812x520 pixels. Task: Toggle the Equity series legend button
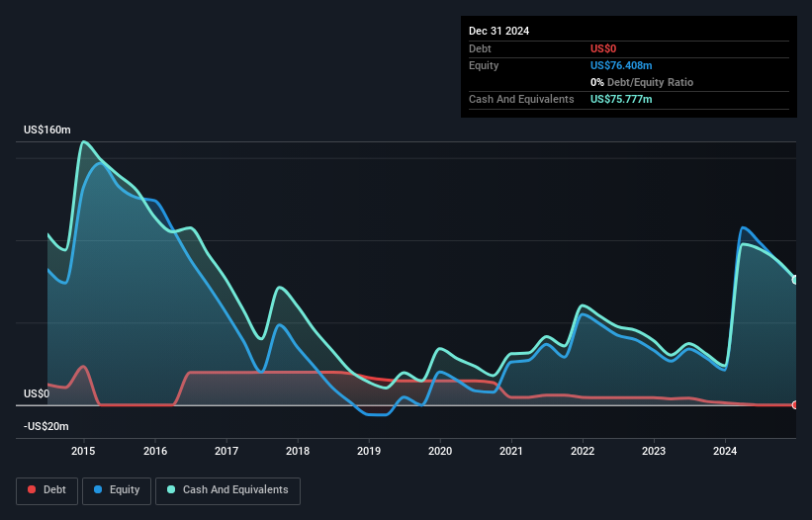117,490
